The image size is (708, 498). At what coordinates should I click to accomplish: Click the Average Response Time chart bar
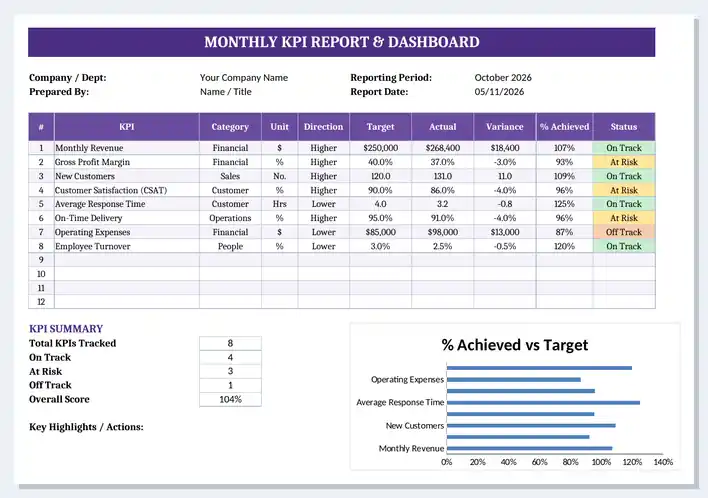543,402
